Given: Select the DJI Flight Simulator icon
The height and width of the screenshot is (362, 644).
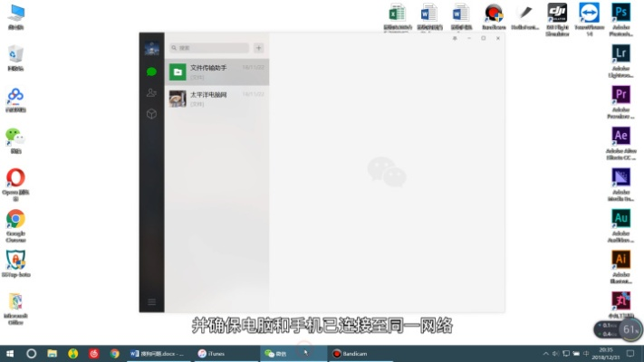Looking at the screenshot, I should tap(557, 19).
